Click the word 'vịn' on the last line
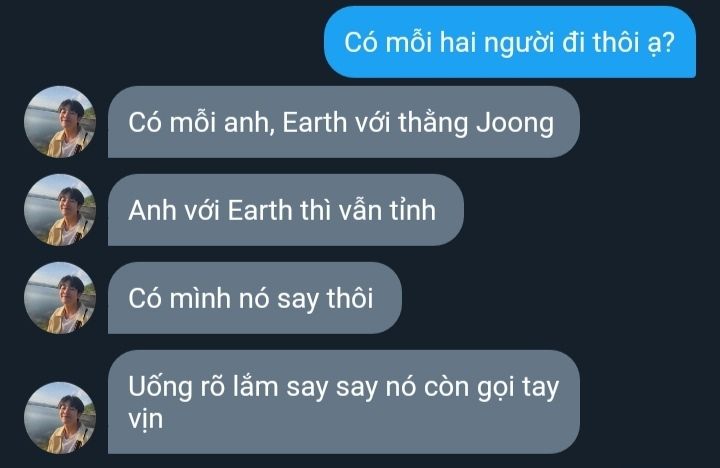This screenshot has width=720, height=468. [x=146, y=420]
